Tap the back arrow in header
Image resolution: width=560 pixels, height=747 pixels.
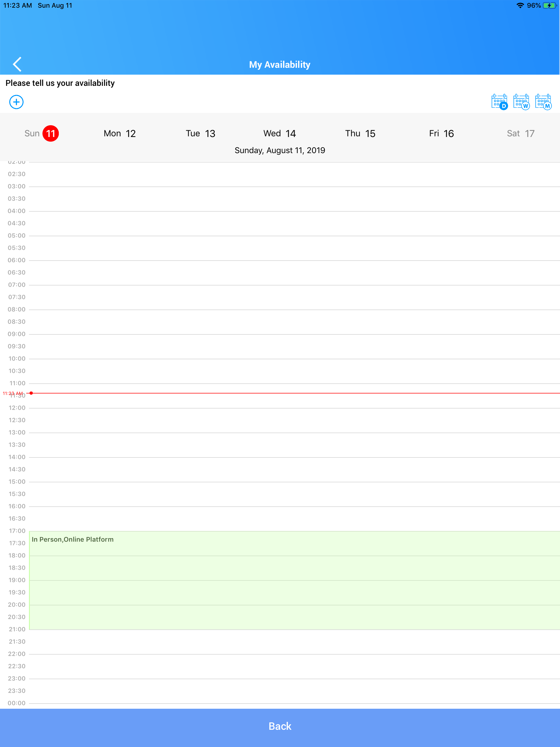(17, 64)
